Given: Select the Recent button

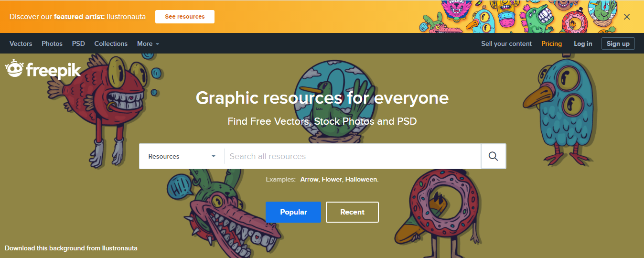Looking at the screenshot, I should pos(352,212).
